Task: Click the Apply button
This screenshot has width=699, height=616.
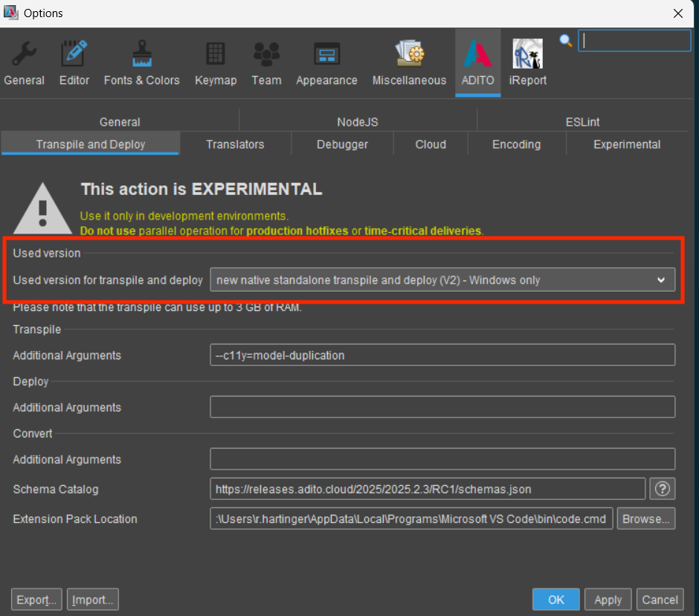Action: coord(608,600)
